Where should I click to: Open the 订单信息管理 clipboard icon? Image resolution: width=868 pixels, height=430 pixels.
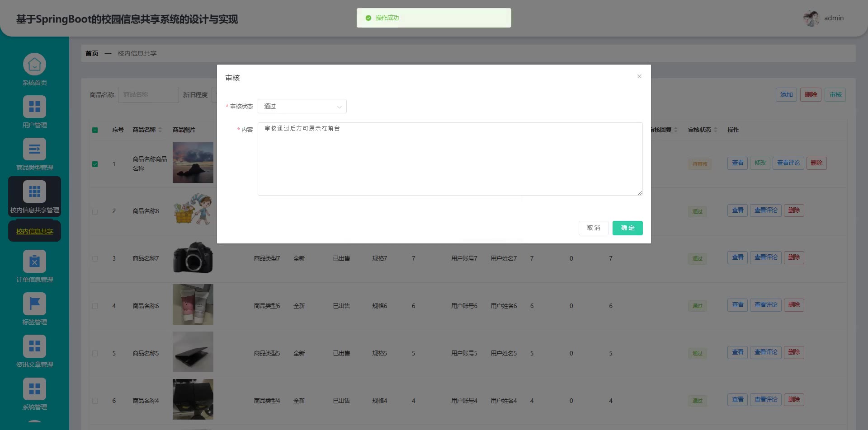click(x=34, y=262)
